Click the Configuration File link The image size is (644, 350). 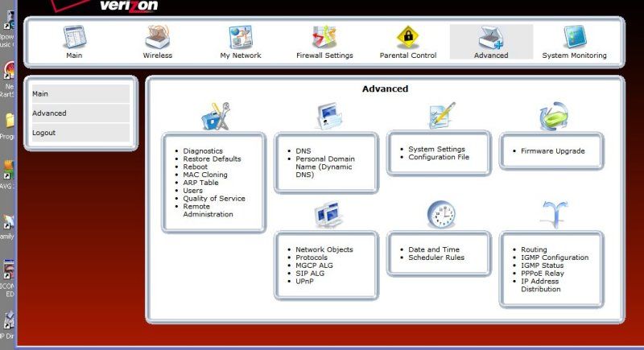coord(438,158)
